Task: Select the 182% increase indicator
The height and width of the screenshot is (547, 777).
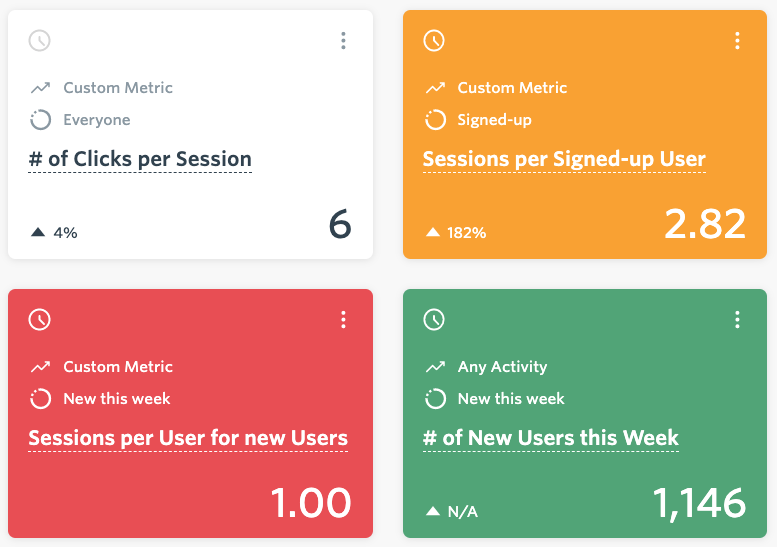Action: (x=456, y=233)
